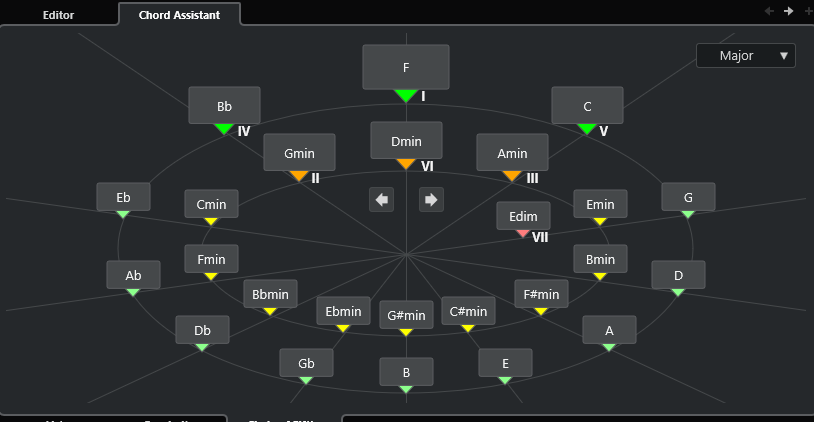814x422 pixels.
Task: Select the Eb chord on outer circle
Action: (123, 197)
